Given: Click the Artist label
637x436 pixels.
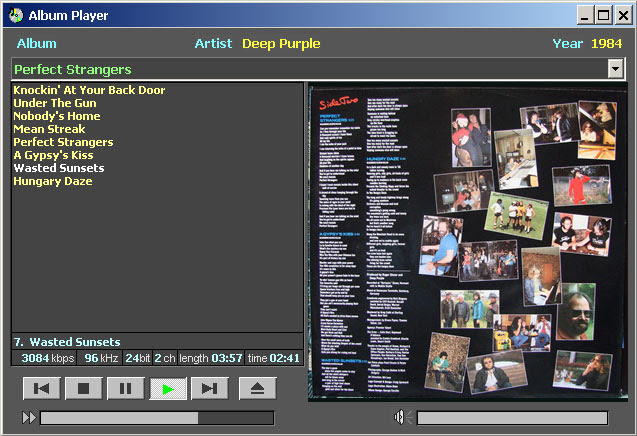Looking at the screenshot, I should (x=213, y=43).
